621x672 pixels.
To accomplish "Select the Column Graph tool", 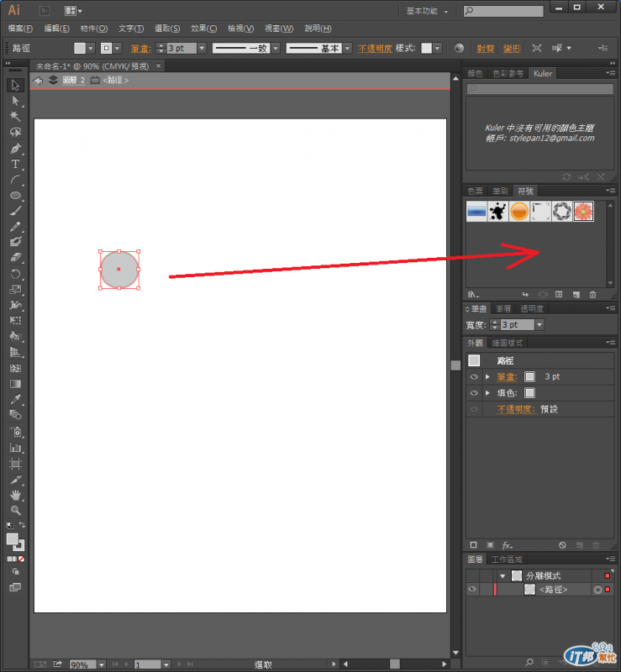I will [15, 448].
